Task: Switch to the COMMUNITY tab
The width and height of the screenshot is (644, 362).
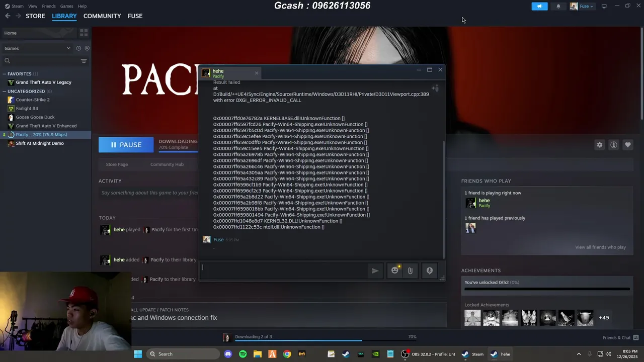Action: point(102,16)
